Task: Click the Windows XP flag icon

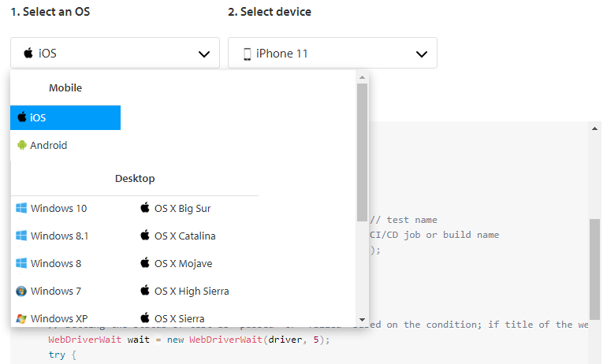Action: 21,318
